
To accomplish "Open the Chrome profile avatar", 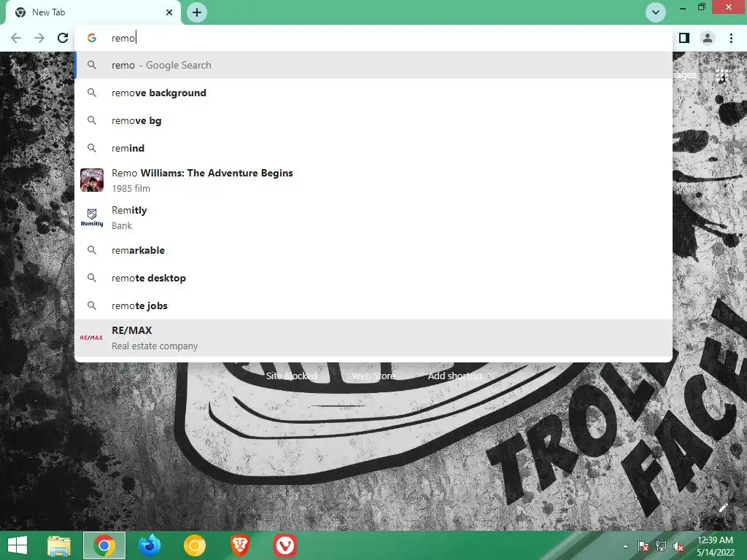I will pos(708,38).
